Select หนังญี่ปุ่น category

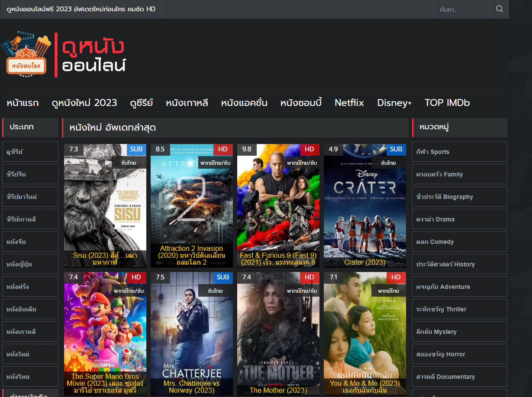click(30, 264)
